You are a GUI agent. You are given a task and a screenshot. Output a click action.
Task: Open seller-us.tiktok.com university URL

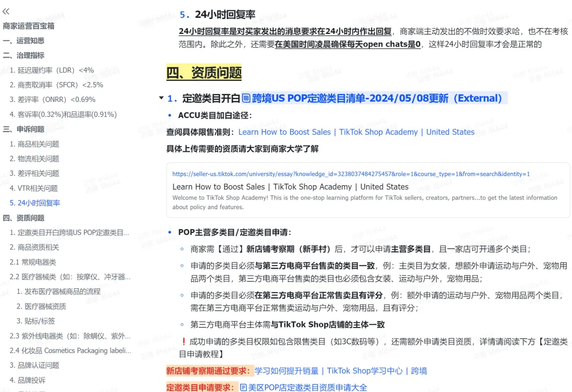[351, 174]
